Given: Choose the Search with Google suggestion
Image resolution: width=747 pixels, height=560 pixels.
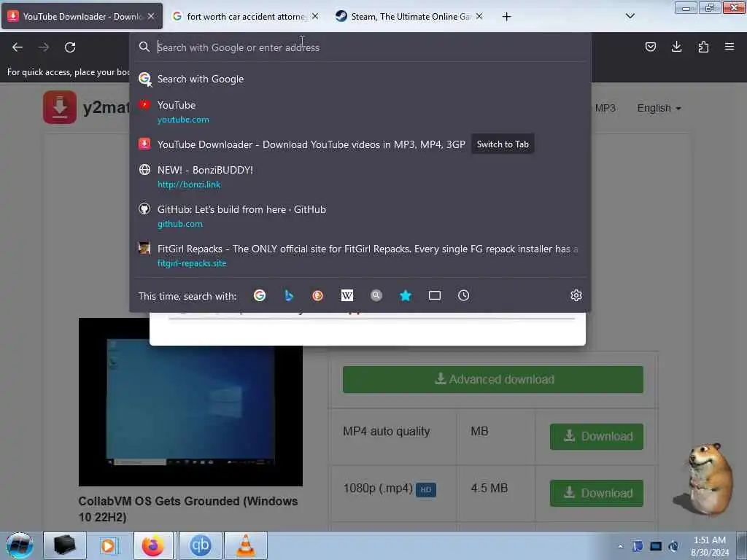Looking at the screenshot, I should click(x=360, y=79).
